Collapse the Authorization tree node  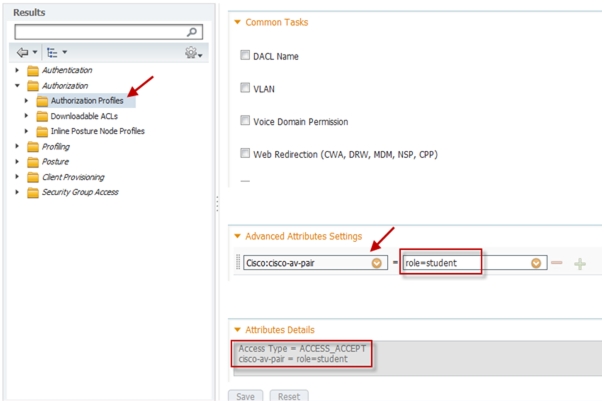click(17, 86)
